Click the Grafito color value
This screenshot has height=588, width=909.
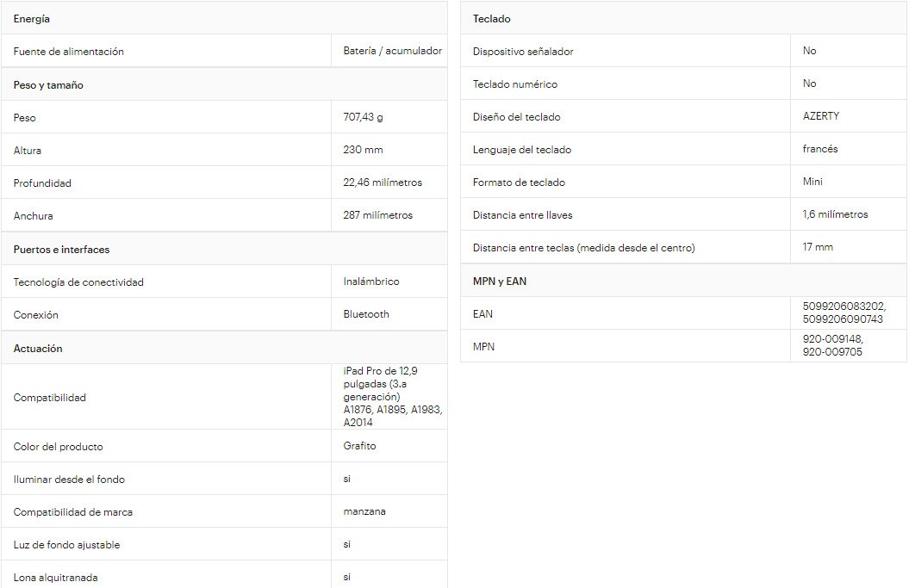coord(359,446)
